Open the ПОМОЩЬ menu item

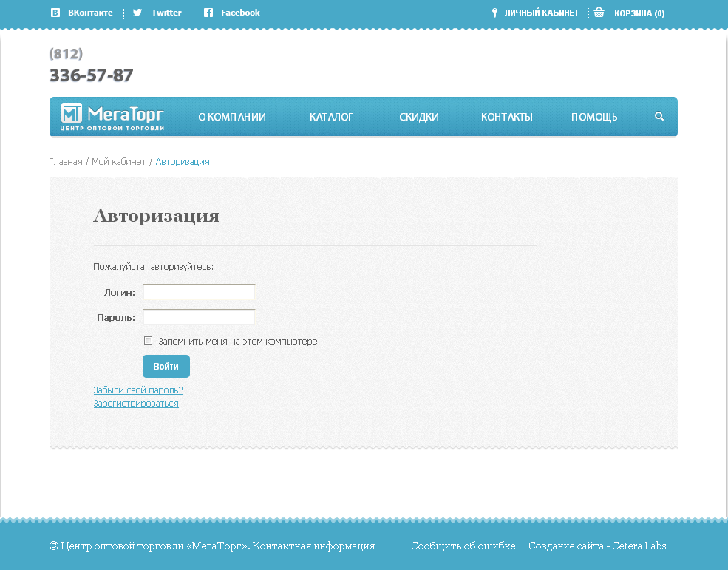[x=593, y=116]
